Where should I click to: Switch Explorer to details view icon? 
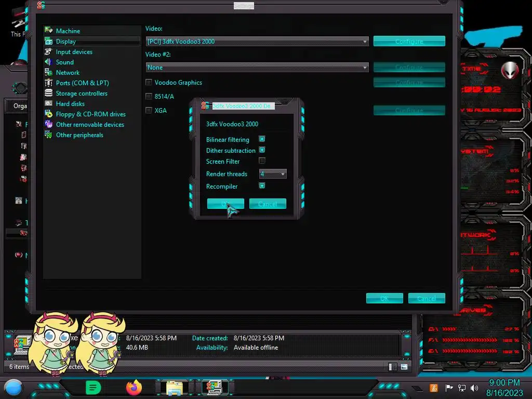tap(393, 367)
